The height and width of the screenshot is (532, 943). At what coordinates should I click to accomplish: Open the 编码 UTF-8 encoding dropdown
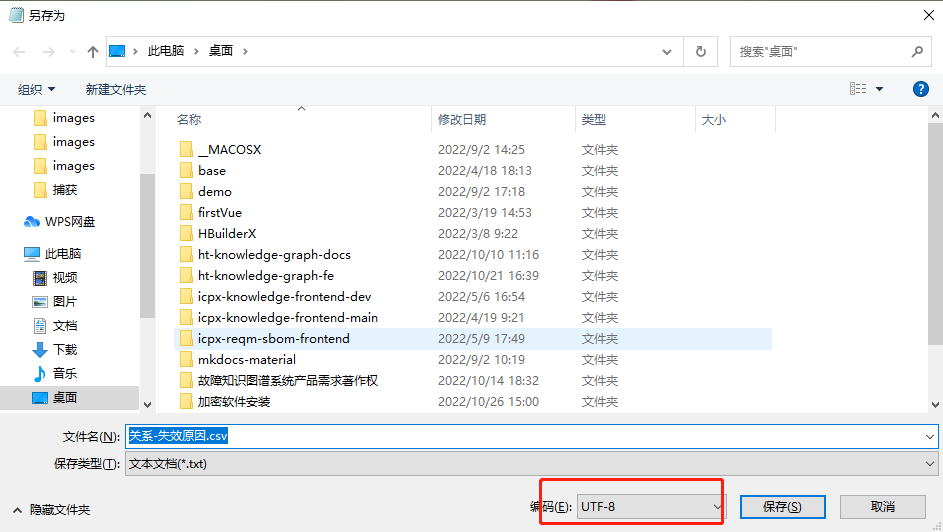click(651, 507)
